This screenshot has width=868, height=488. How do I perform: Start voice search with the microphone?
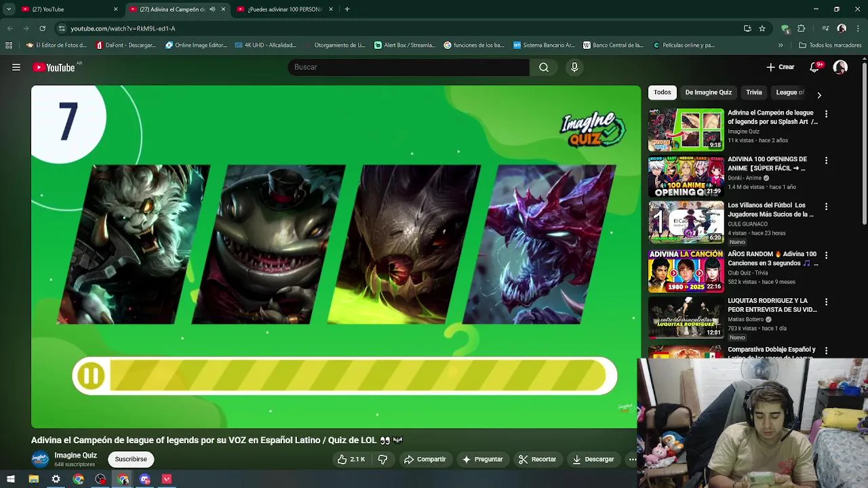click(574, 67)
